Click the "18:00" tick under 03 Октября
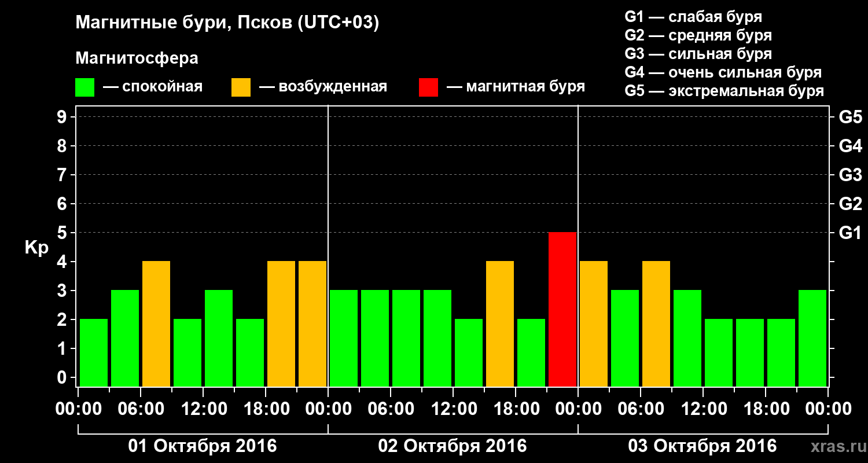Image resolution: width=868 pixels, height=463 pixels. 766,409
